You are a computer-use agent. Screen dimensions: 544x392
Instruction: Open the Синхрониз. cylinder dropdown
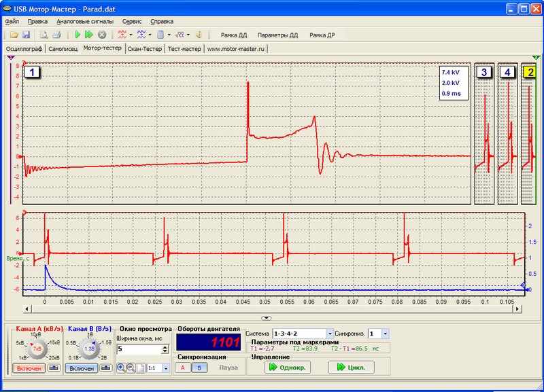coord(386,334)
